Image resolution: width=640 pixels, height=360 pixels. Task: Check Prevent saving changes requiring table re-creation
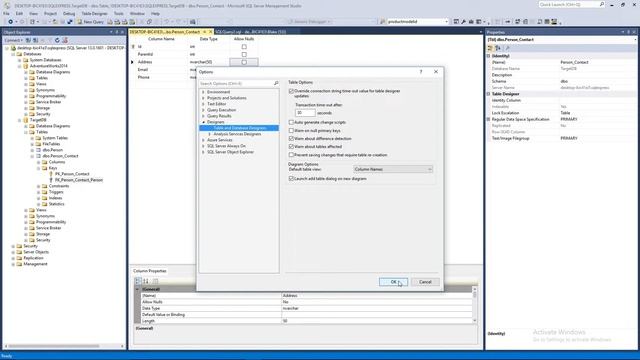[291, 155]
